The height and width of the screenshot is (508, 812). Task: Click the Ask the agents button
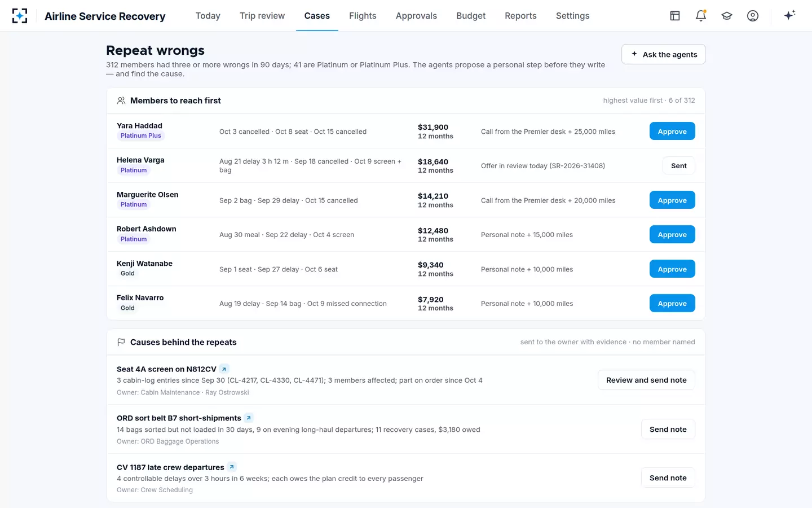664,54
